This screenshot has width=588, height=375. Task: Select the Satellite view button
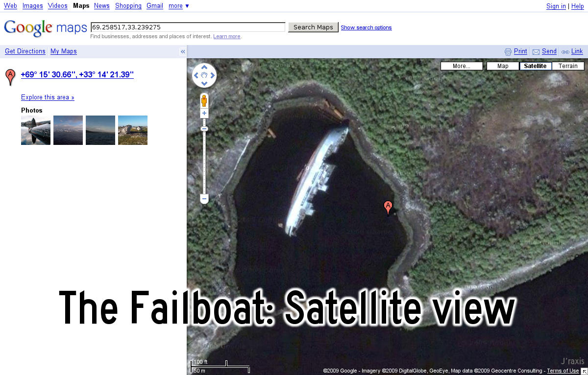click(536, 66)
